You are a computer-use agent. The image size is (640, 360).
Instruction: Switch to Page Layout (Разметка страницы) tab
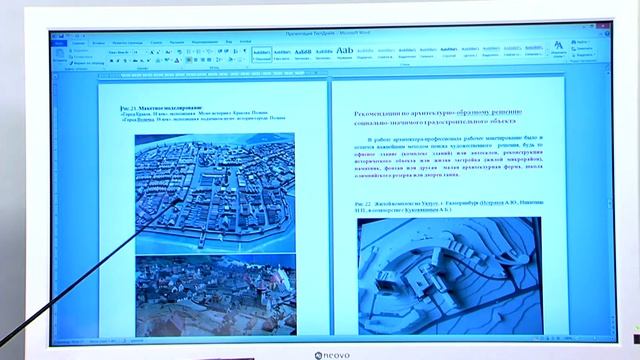pyautogui.click(x=127, y=42)
